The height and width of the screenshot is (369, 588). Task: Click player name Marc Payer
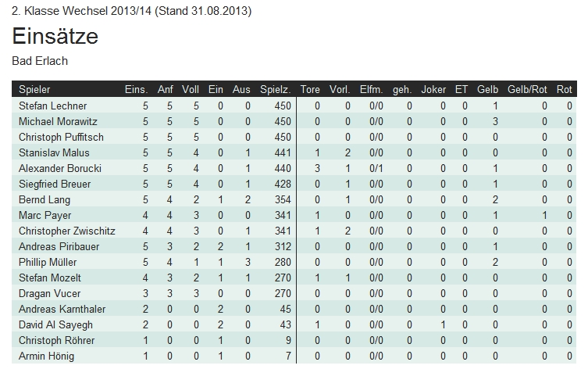click(x=45, y=215)
